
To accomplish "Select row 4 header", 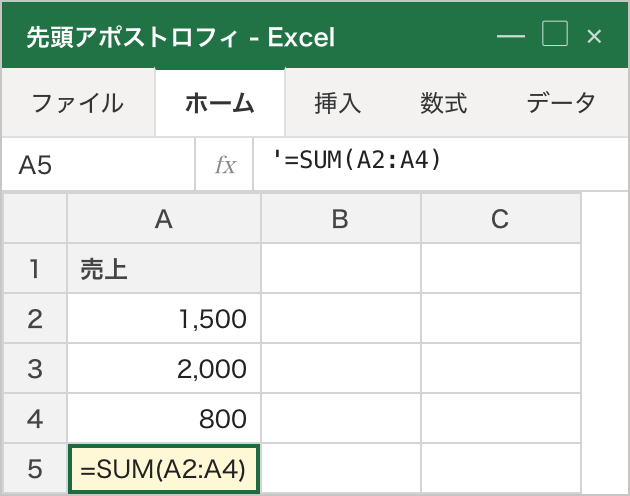I will tap(35, 418).
